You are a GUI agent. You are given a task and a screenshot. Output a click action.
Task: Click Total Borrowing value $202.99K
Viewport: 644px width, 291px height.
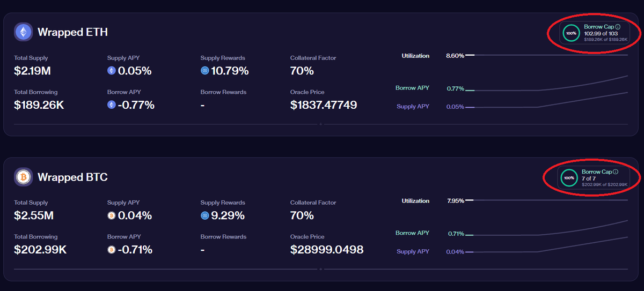pyautogui.click(x=40, y=250)
